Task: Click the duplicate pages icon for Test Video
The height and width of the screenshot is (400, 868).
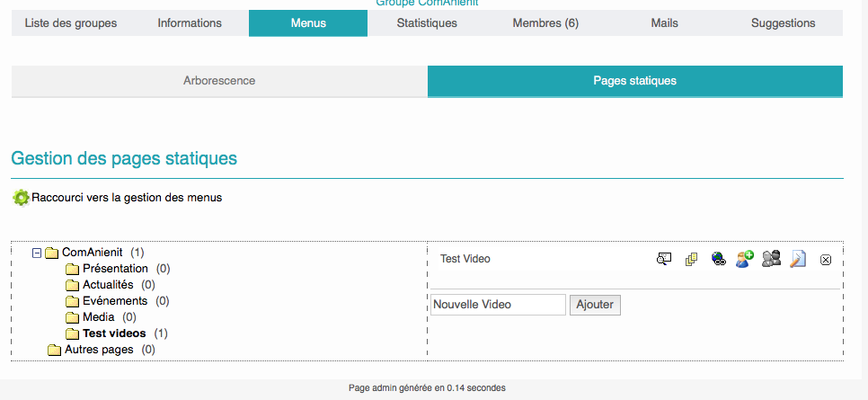Action: [x=691, y=259]
